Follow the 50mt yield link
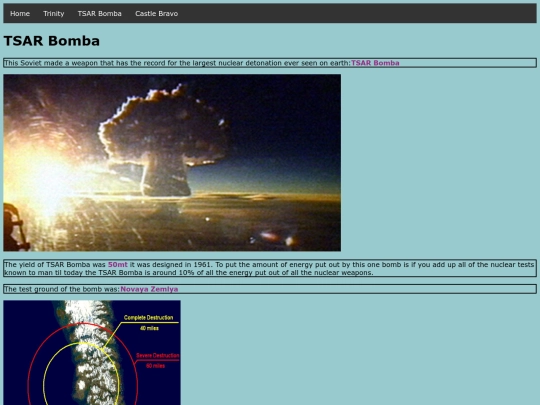 (x=118, y=264)
